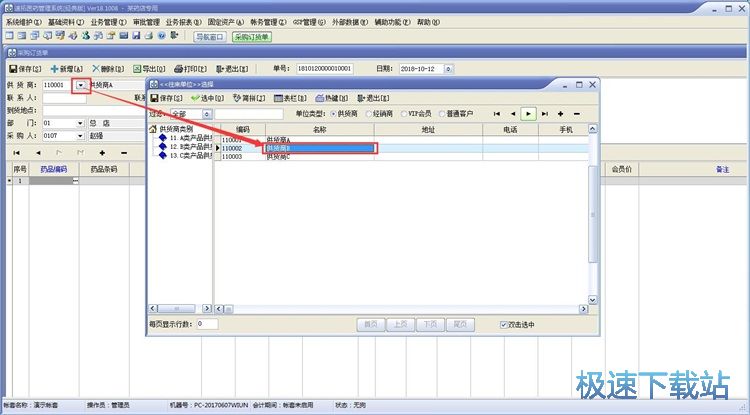Exit the purchase order window via 退出[X]
Viewport: 750px width, 415px height.
232,69
